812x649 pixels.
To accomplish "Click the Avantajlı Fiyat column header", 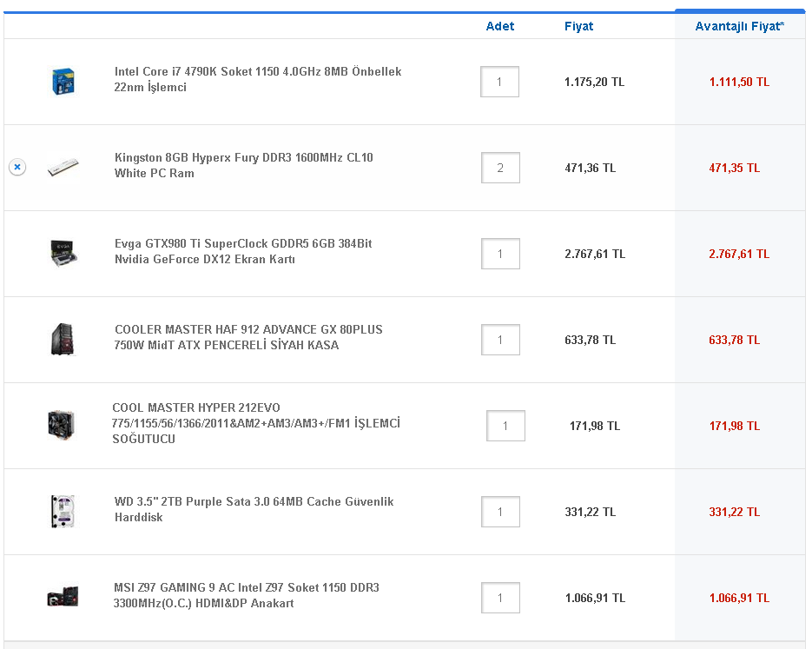I will (739, 26).
